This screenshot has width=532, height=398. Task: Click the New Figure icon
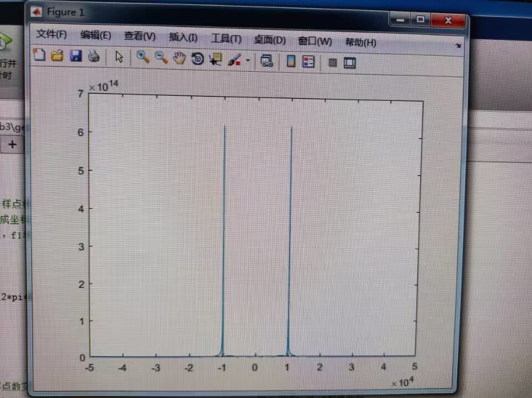[39, 55]
